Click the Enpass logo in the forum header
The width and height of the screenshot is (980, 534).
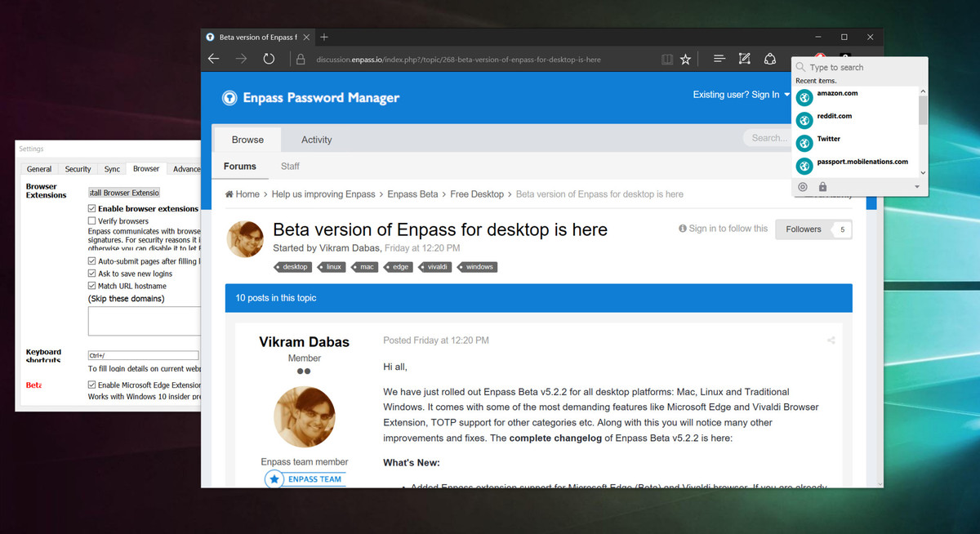[x=229, y=98]
